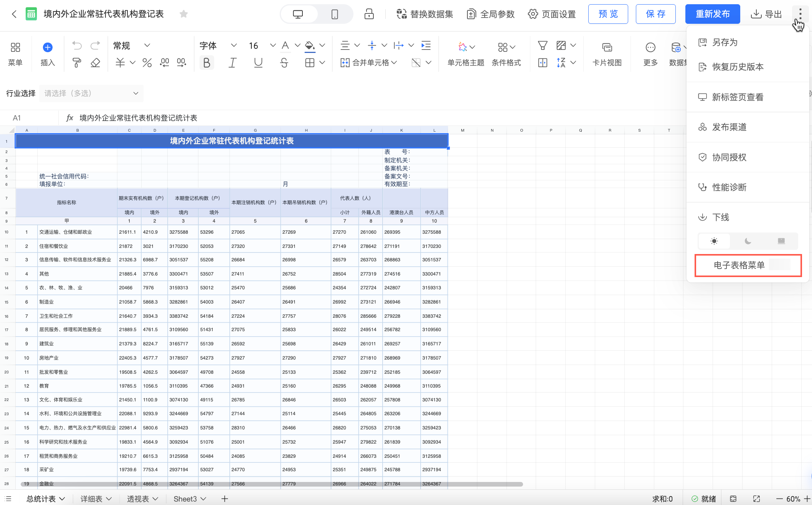
Task: Click the lock icon in header
Action: 369,14
